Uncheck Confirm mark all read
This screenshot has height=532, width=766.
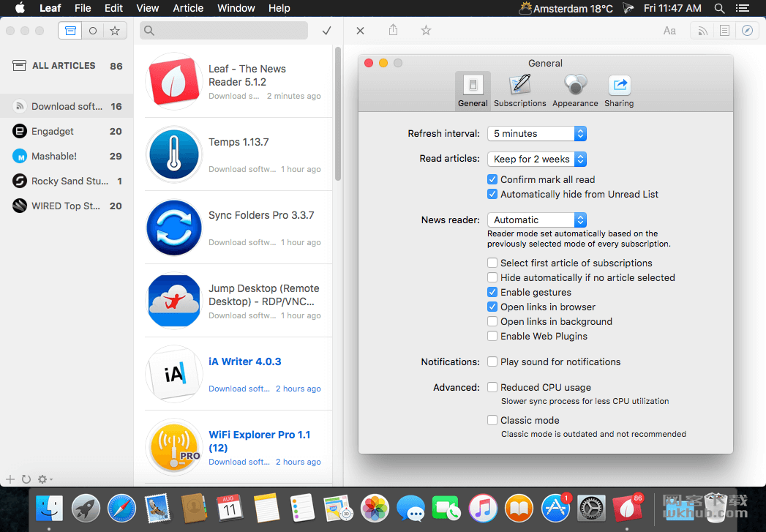(492, 179)
